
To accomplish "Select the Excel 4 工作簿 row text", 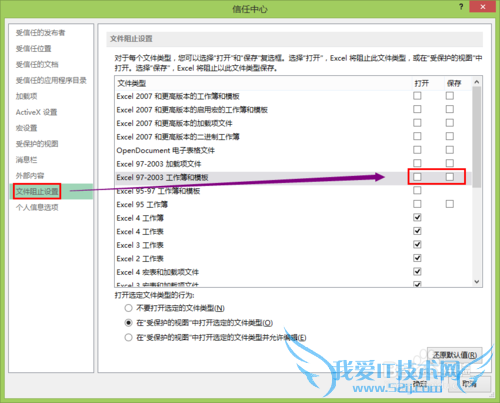I will click(x=140, y=218).
